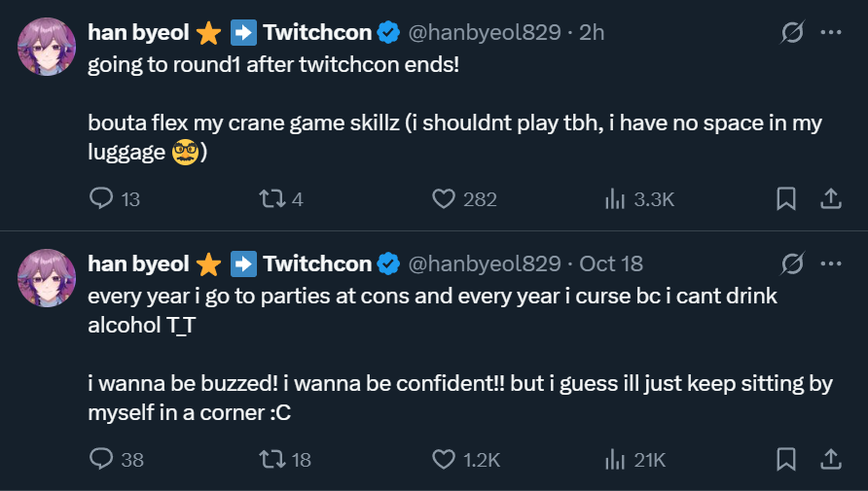Open Grok icon on the 2h tweet

coord(792,32)
